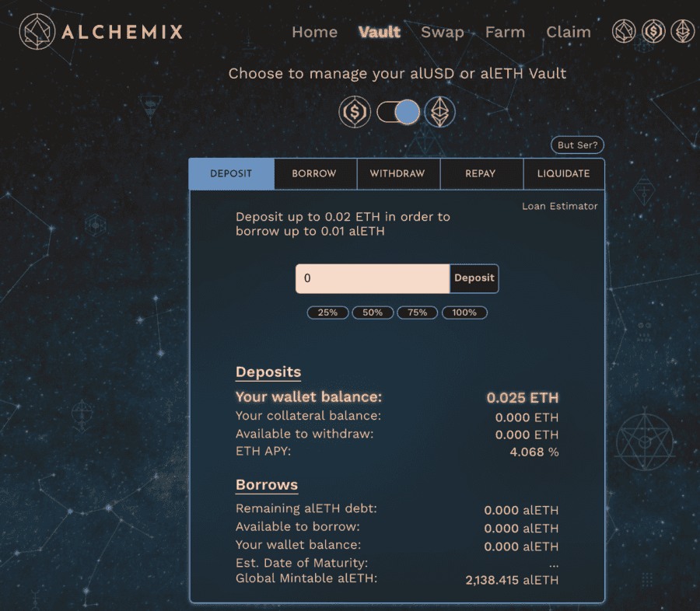Select the alETH icon beside vault toggle

(440, 113)
